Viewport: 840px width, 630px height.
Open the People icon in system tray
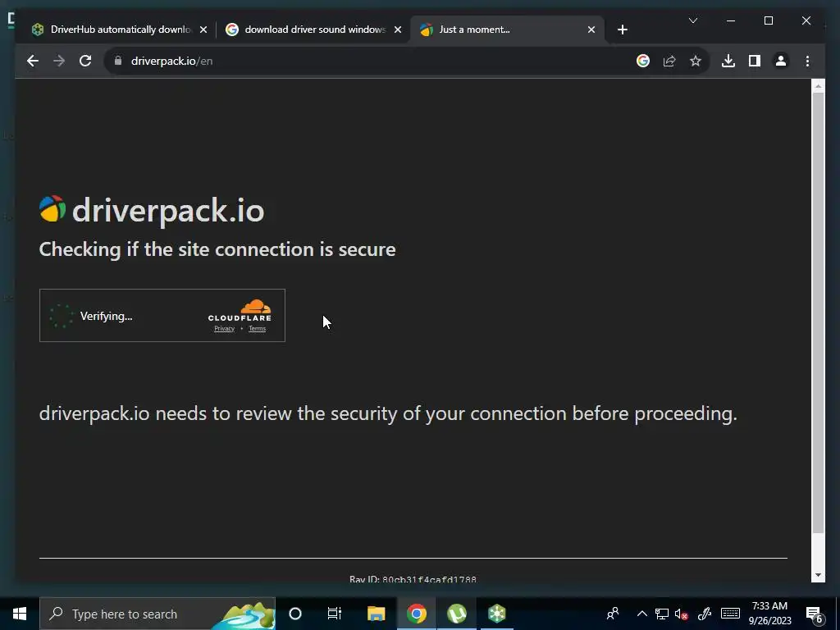(x=614, y=614)
